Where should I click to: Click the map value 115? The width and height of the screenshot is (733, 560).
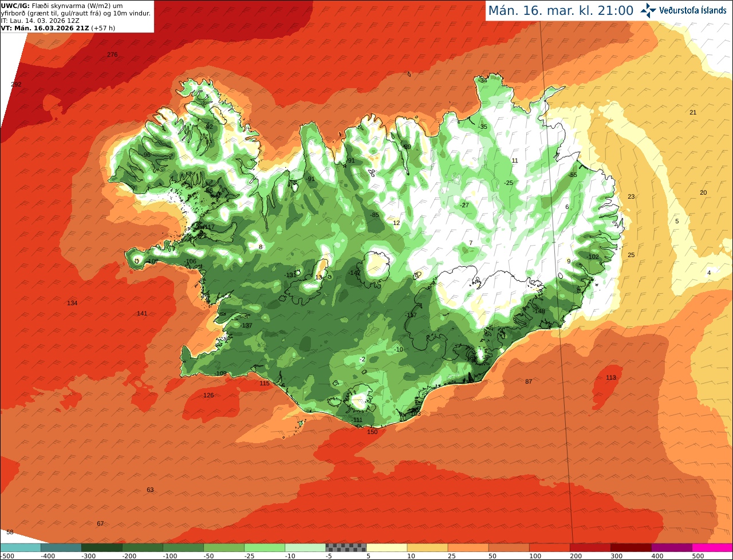tap(265, 383)
